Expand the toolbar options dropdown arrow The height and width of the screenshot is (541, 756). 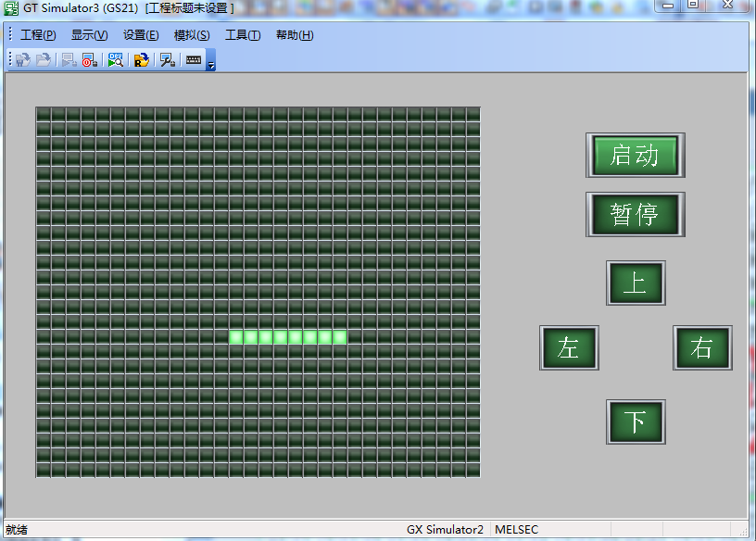[211, 62]
